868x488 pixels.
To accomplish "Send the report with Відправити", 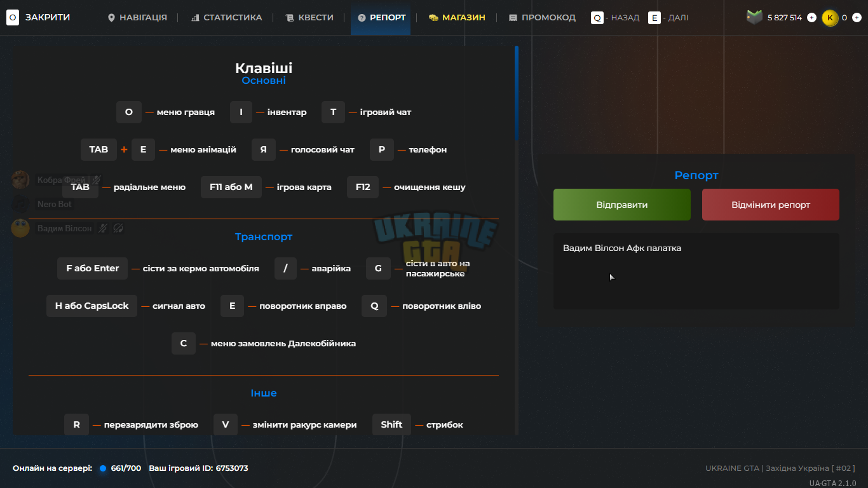I will coord(622,205).
